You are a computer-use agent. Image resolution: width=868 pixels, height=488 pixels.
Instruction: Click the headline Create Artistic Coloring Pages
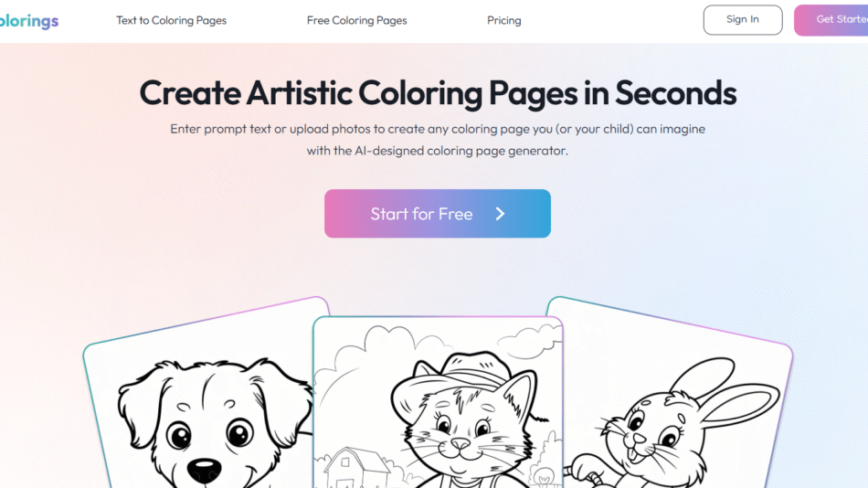click(x=357, y=93)
